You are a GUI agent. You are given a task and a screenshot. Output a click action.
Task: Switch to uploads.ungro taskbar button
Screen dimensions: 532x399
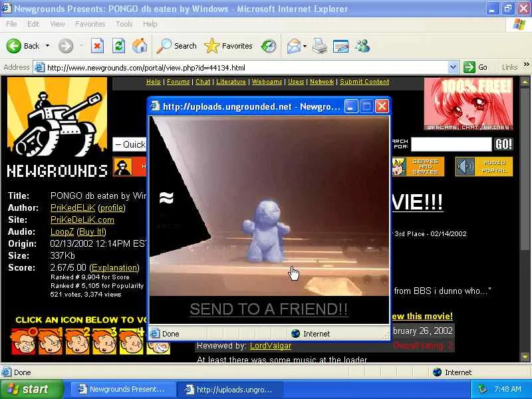coord(230,389)
